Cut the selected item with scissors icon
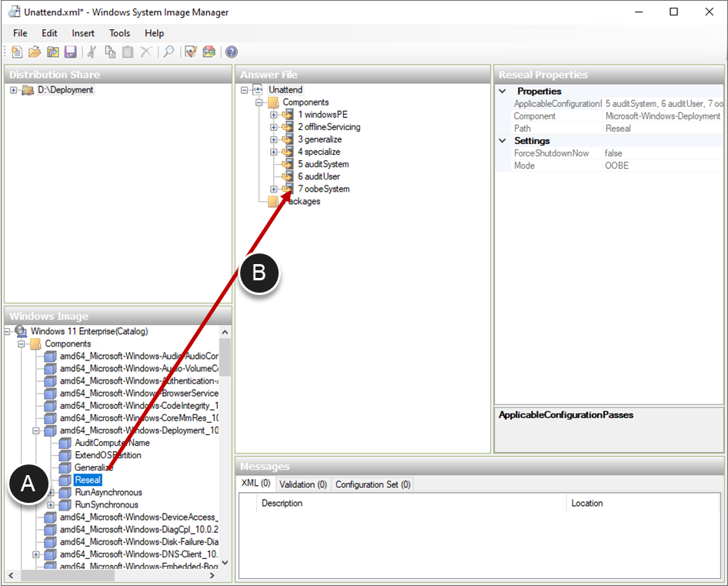 coord(92,52)
